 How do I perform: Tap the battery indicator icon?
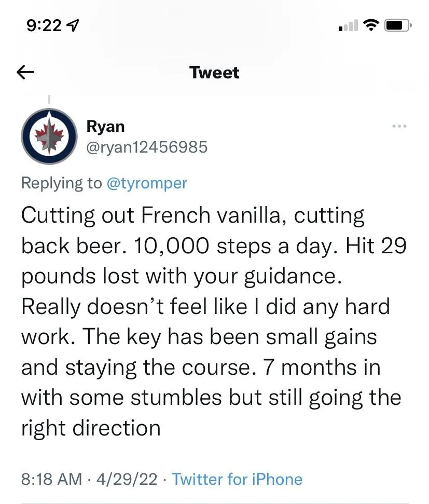coord(398,25)
